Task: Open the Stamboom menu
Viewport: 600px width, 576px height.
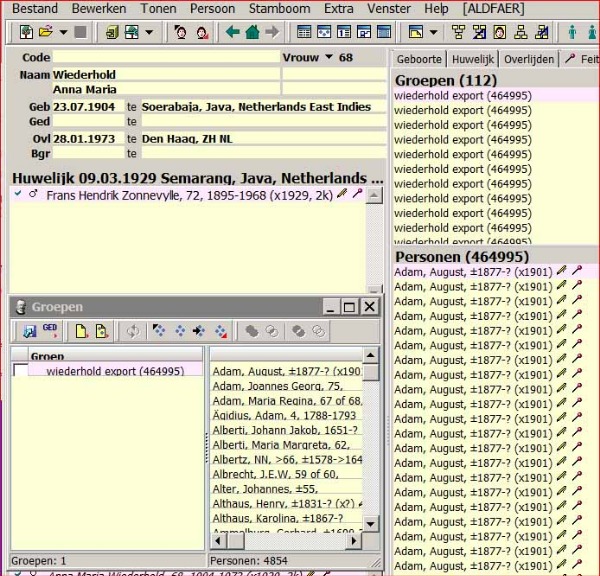Action: coord(281,8)
